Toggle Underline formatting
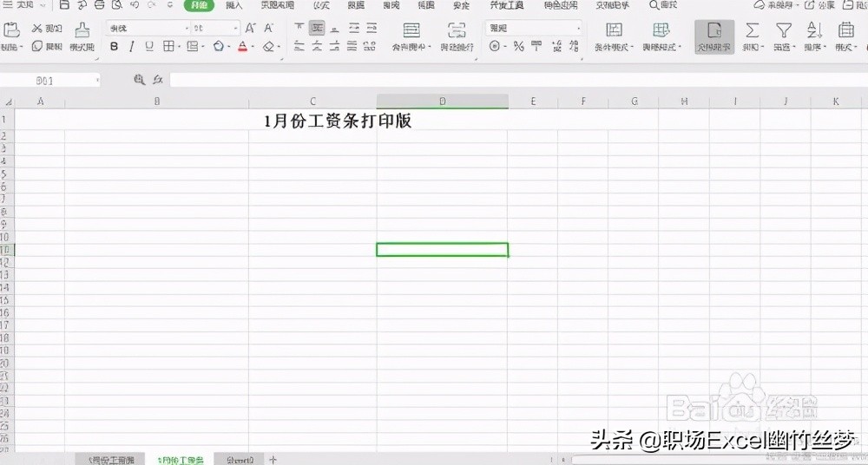Viewport: 868px width, 465px height. tap(148, 47)
